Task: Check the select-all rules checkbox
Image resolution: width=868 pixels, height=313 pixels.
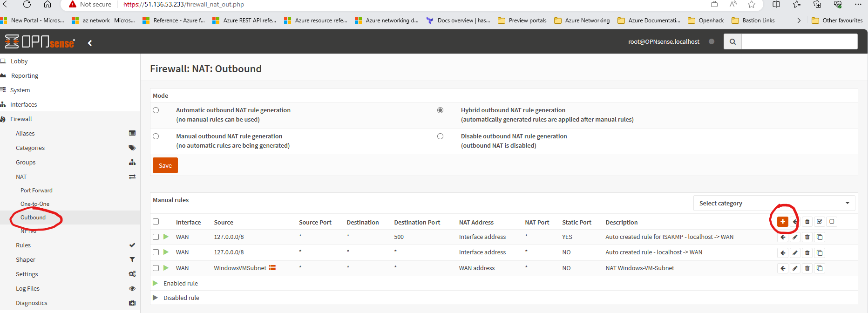Action: coord(156,222)
